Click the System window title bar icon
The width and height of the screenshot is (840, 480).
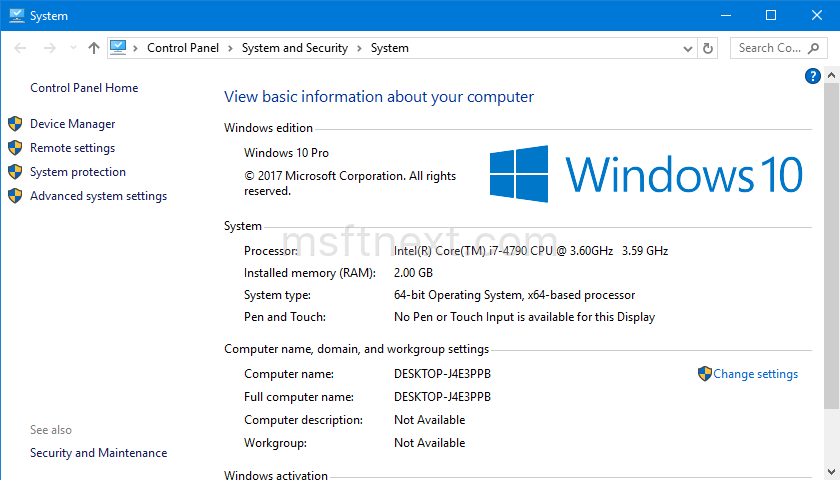pyautogui.click(x=17, y=16)
